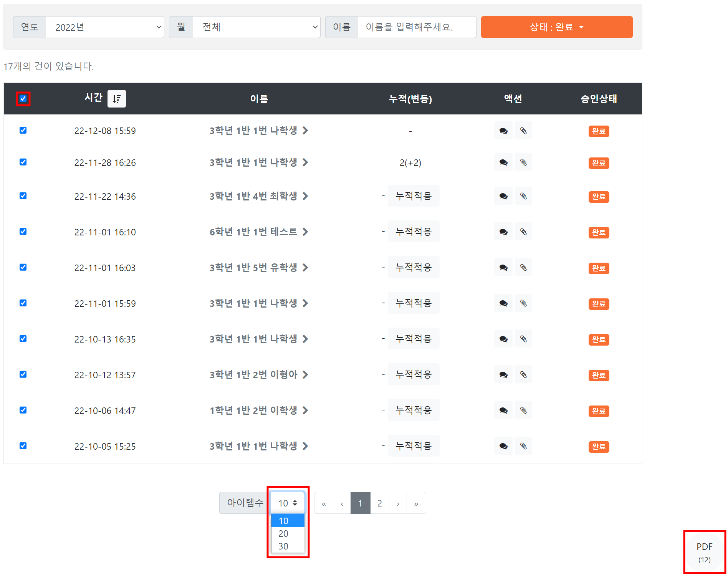Viewport: 728px width, 576px height.
Task: Open attachment clip for 22-11-01 15:59 row
Action: [523, 304]
